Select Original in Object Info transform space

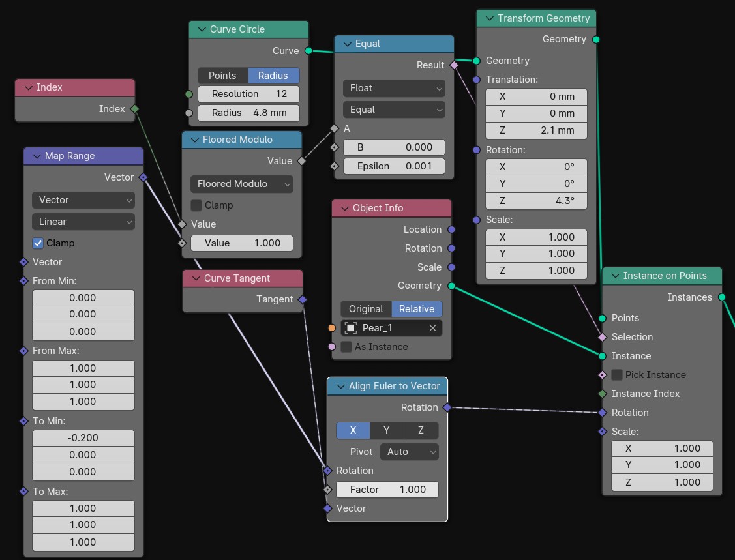(366, 309)
